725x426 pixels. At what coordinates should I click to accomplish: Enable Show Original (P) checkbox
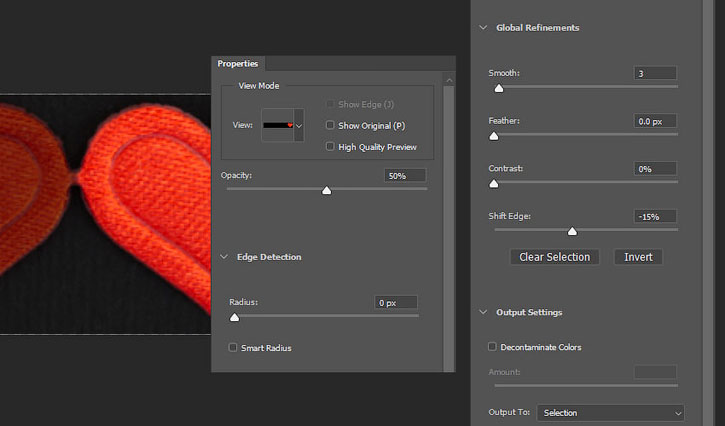click(x=330, y=125)
